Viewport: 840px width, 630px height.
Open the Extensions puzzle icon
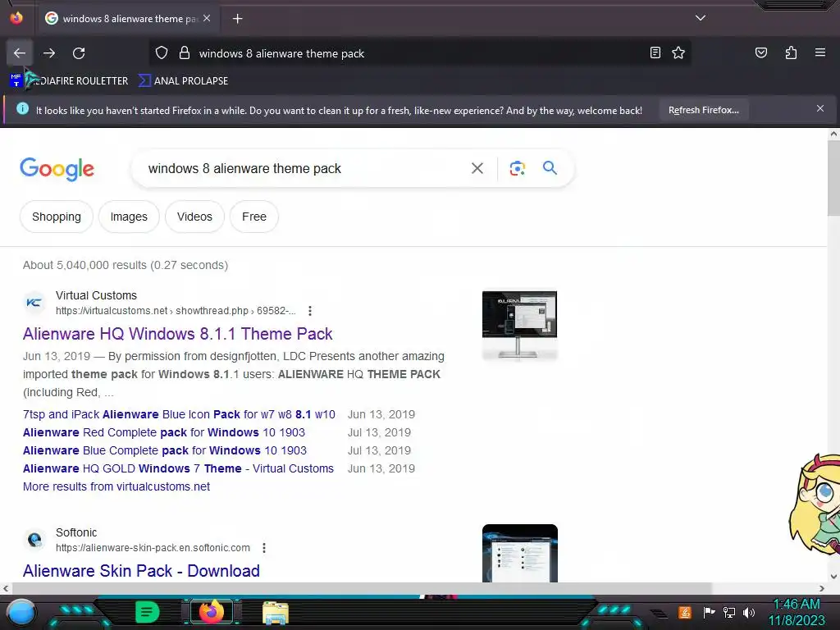[791, 52]
